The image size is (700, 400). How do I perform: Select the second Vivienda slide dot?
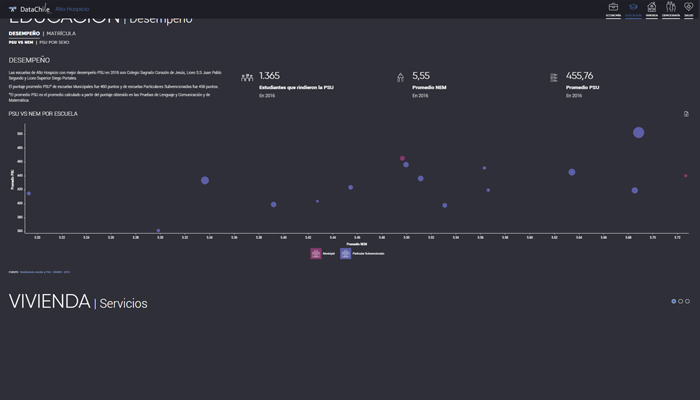[681, 301]
